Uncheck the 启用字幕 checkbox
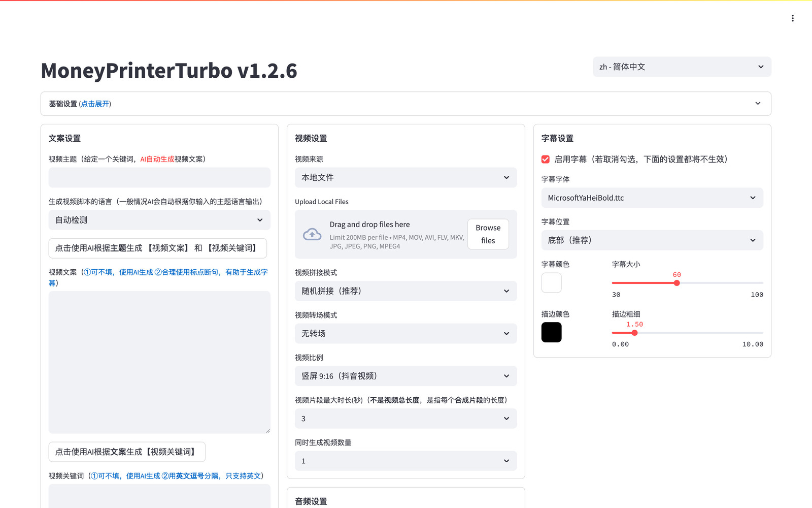Image resolution: width=812 pixels, height=508 pixels. [x=546, y=160]
